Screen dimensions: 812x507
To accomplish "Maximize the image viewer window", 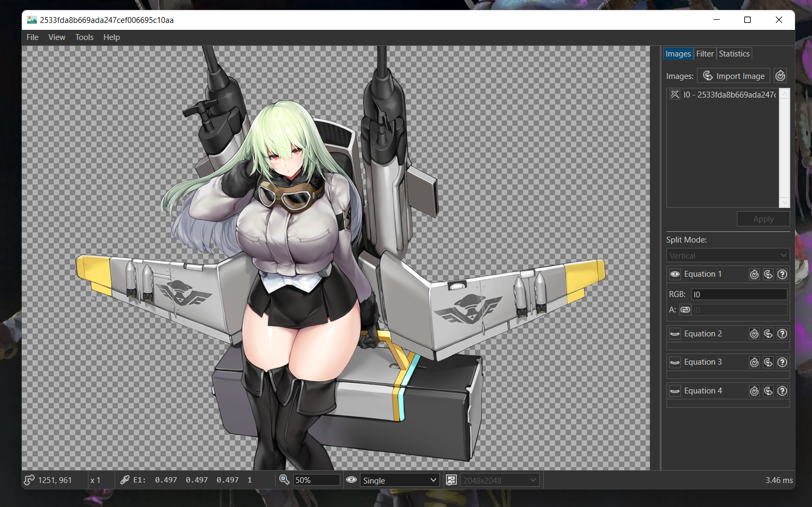I will point(747,20).
